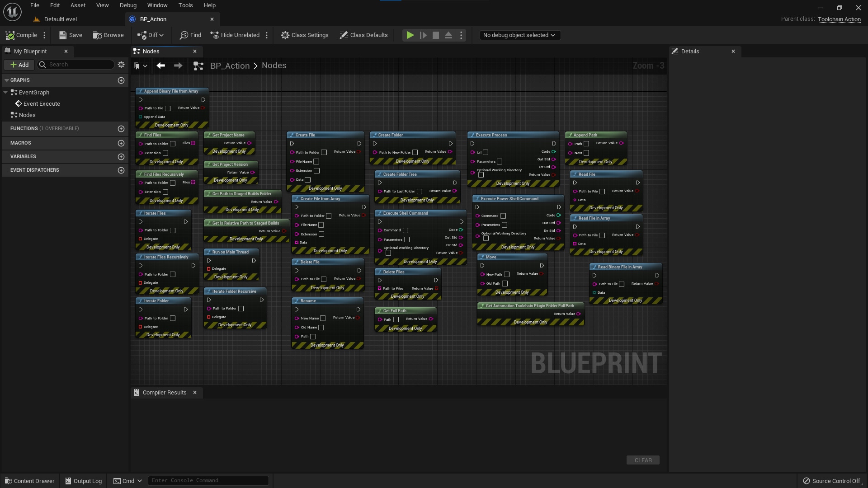868x488 pixels.
Task: Start play in editor
Action: click(x=410, y=35)
